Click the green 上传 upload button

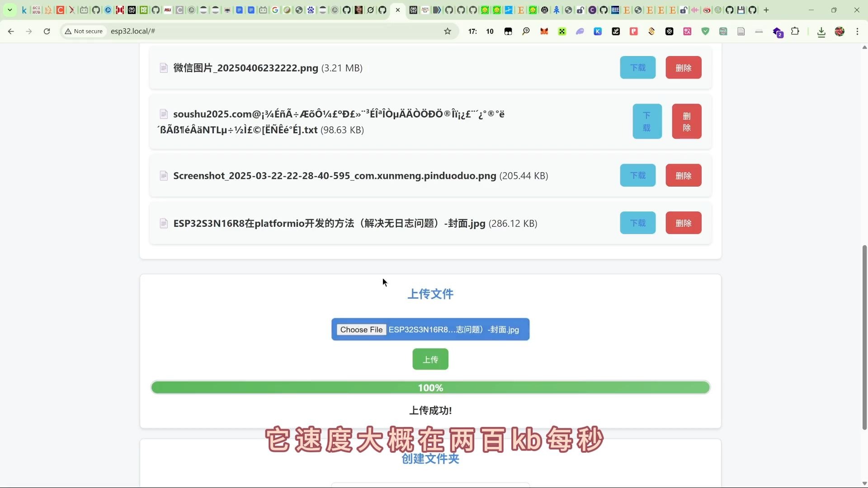(x=430, y=359)
